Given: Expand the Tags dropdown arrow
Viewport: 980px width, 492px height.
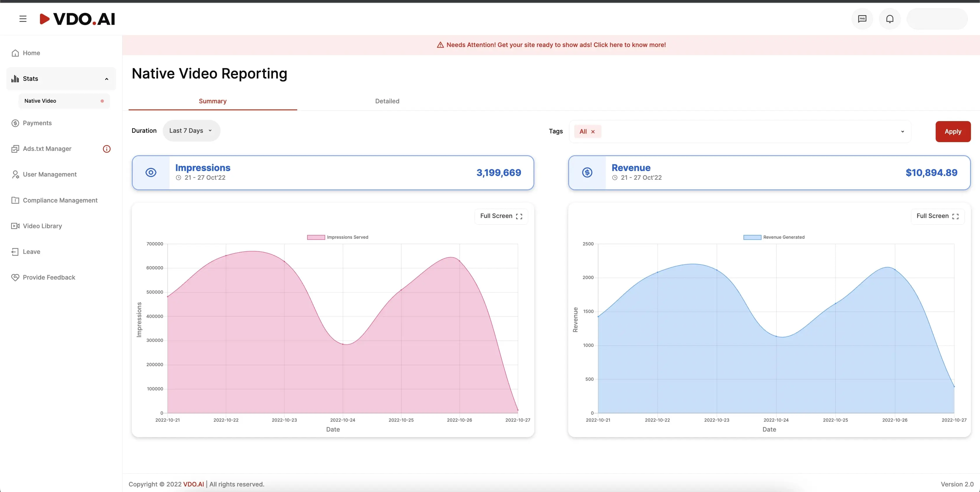Looking at the screenshot, I should click(902, 132).
